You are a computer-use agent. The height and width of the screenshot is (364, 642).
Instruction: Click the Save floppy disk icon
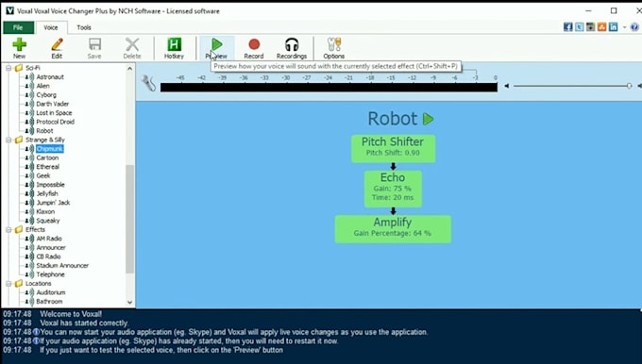(94, 44)
